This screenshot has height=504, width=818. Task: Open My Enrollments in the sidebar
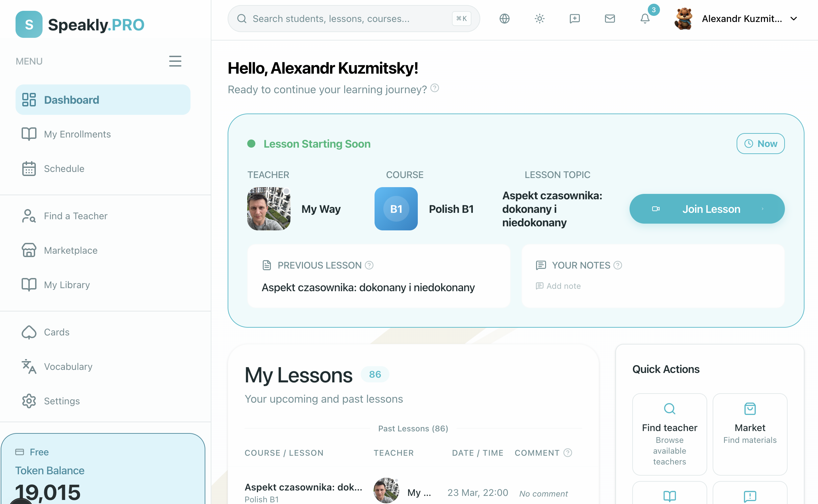(77, 134)
